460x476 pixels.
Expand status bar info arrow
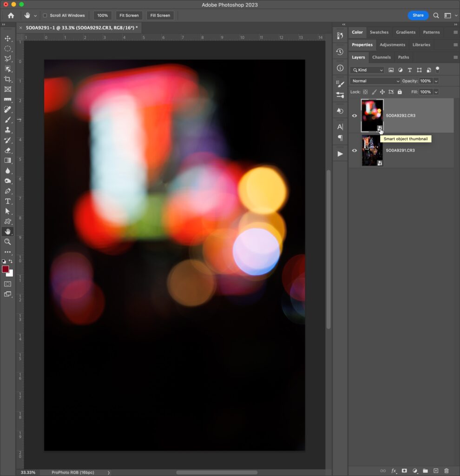[x=109, y=473]
